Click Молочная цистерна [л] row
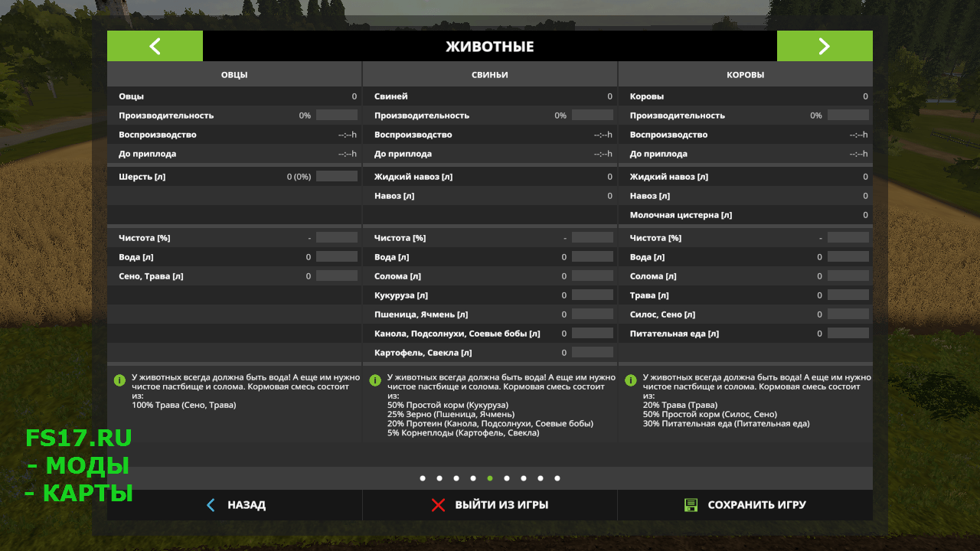Image resolution: width=980 pixels, height=551 pixels. tap(746, 215)
